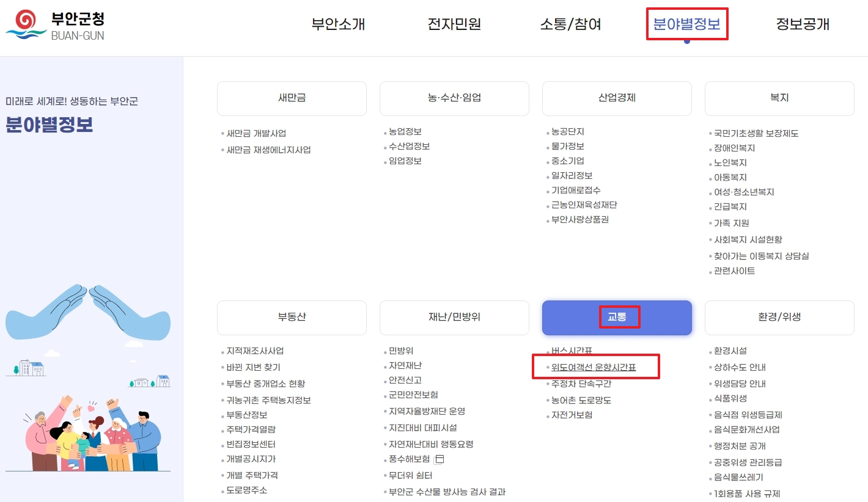The image size is (868, 502).
Task: Open the 정보공개 menu
Action: [801, 24]
